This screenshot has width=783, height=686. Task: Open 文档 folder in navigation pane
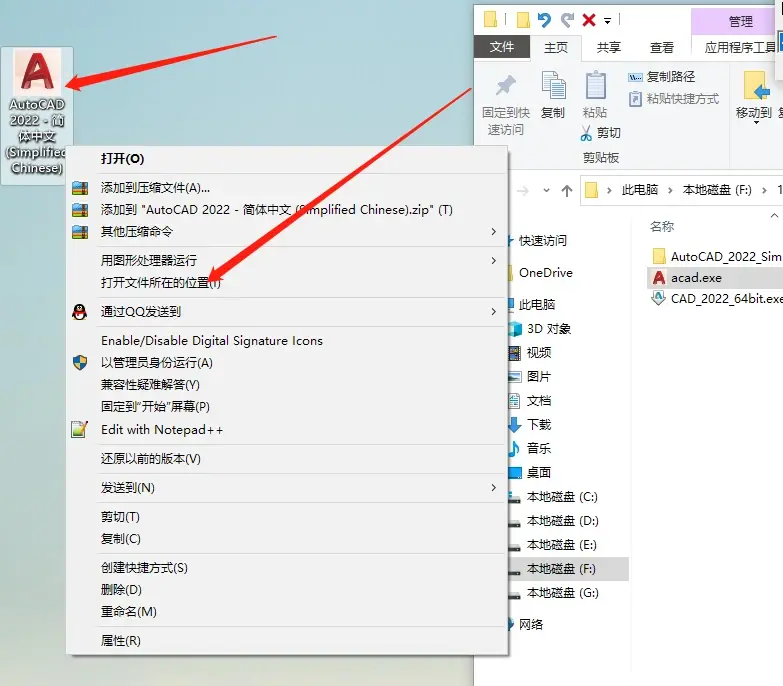[x=538, y=400]
